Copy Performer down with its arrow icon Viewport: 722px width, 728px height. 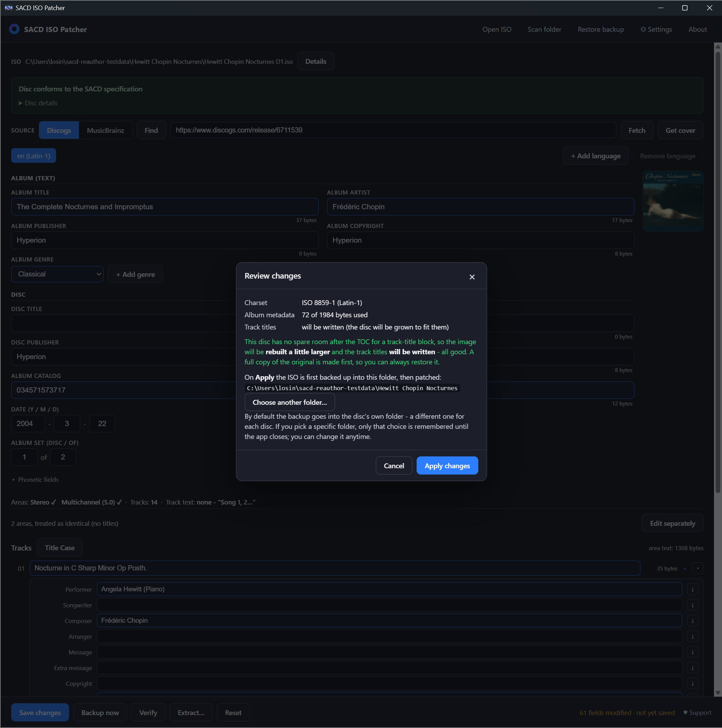click(693, 589)
